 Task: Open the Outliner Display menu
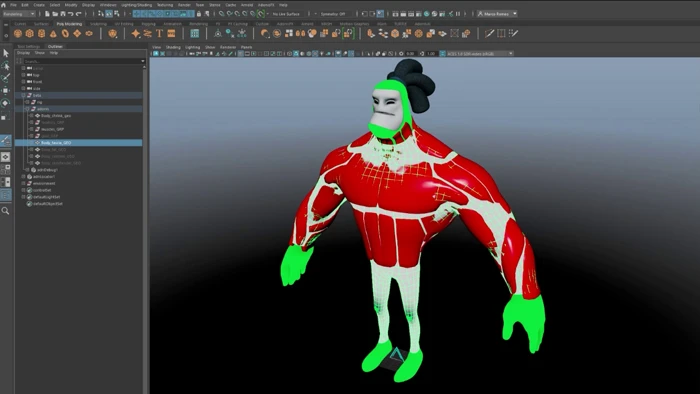[x=23, y=53]
